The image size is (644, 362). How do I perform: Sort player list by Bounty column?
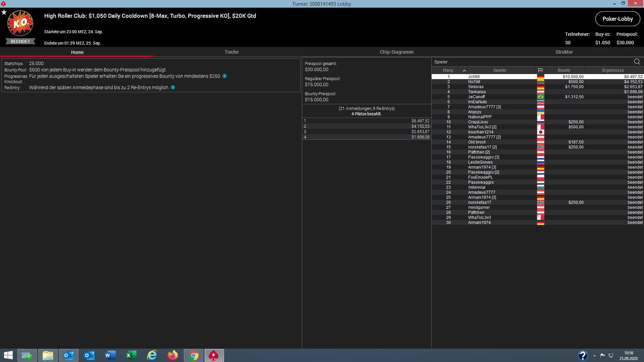[564, 70]
